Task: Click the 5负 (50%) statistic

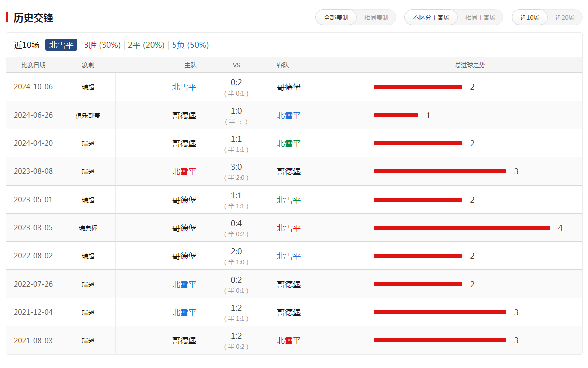Action: coord(190,45)
